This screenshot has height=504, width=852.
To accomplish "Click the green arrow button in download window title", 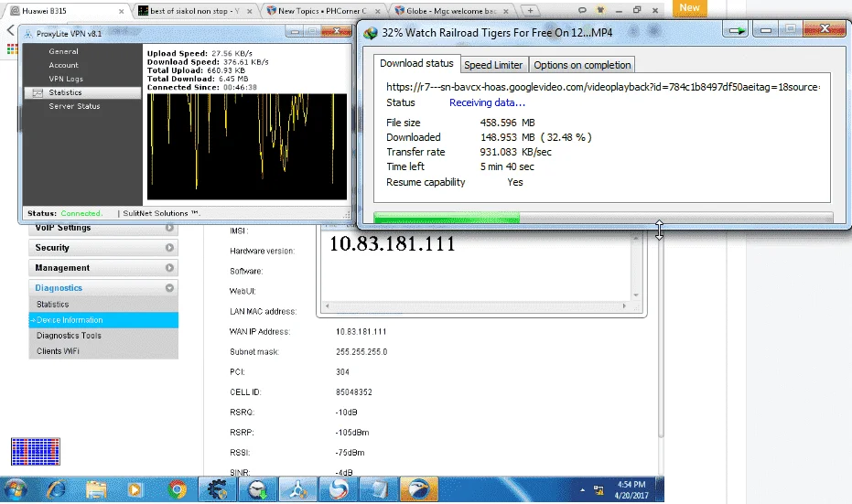I will [737, 30].
